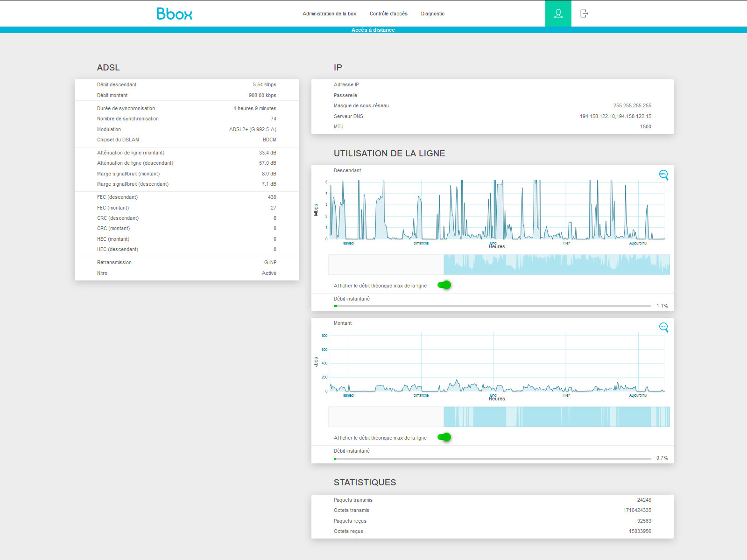Click the samedi label on Descendant chart

[x=349, y=243]
